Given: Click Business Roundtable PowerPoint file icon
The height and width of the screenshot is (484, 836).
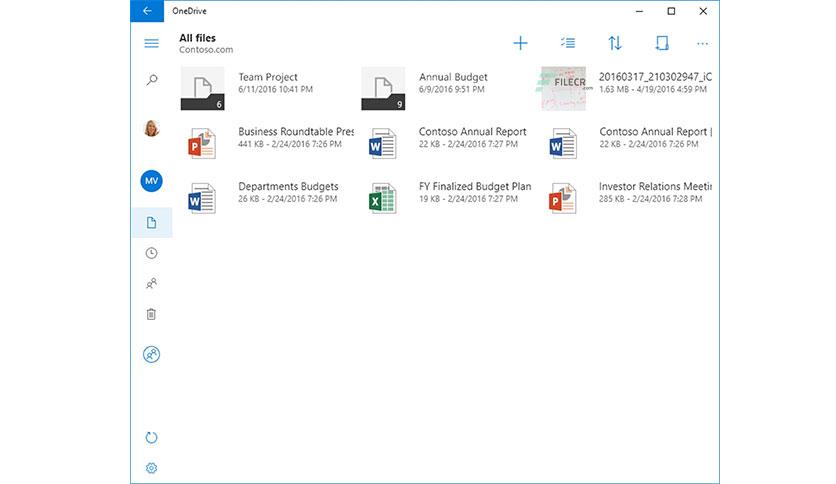Looking at the screenshot, I should pyautogui.click(x=202, y=143).
